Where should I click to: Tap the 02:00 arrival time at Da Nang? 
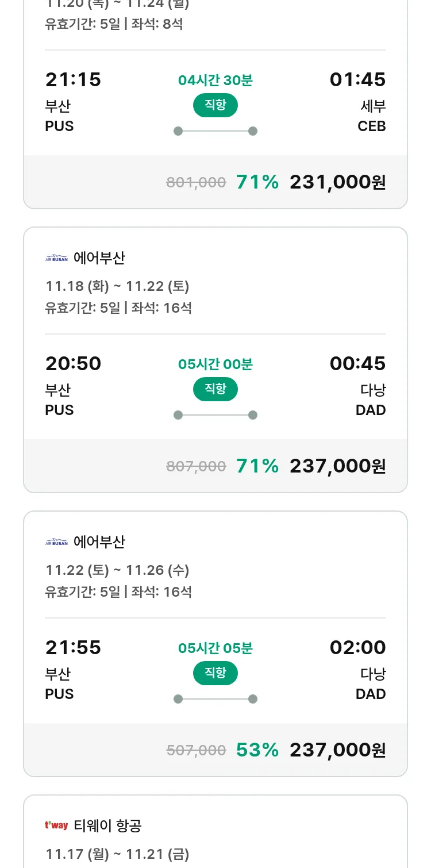(x=357, y=648)
